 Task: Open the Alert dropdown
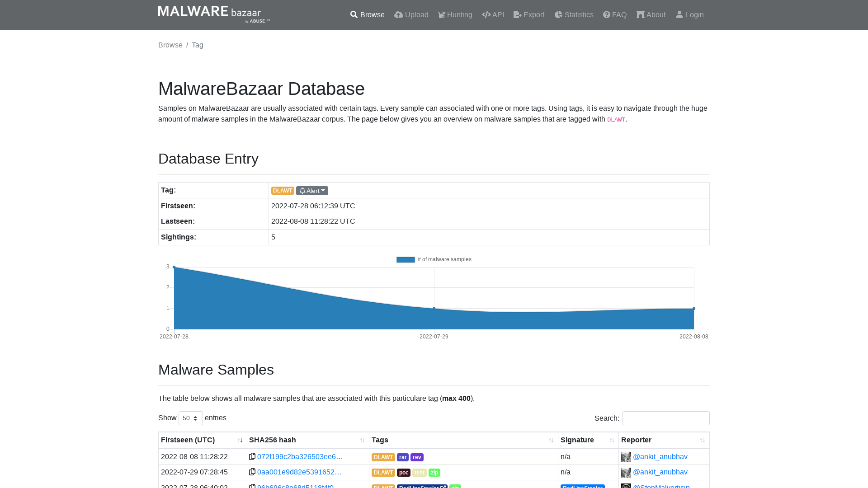click(x=312, y=190)
